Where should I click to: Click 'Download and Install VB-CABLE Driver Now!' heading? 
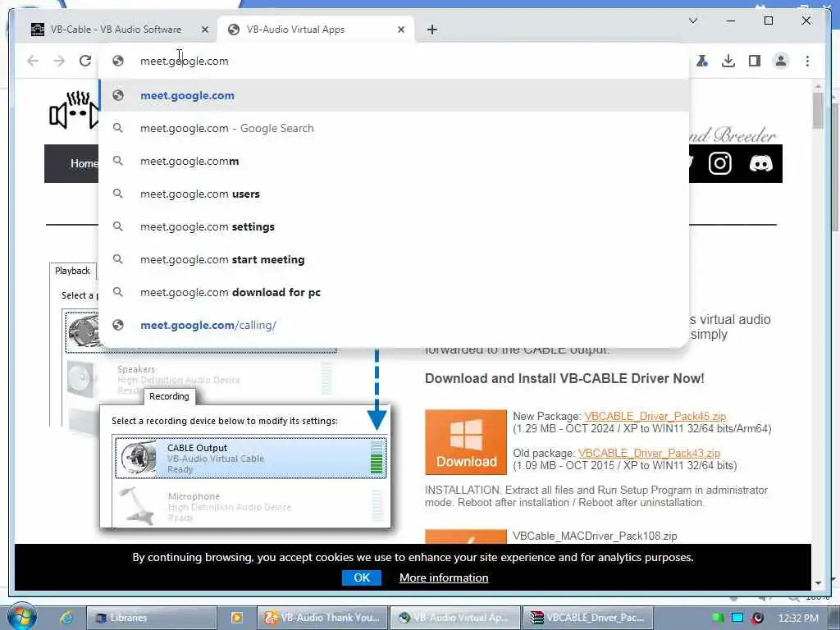coord(564,378)
